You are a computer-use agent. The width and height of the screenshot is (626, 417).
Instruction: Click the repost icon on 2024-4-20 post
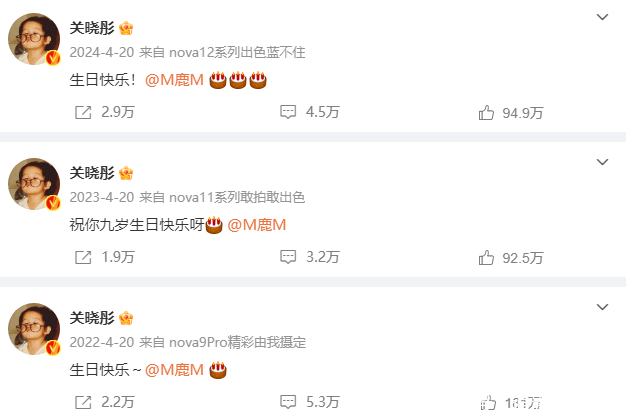click(83, 113)
